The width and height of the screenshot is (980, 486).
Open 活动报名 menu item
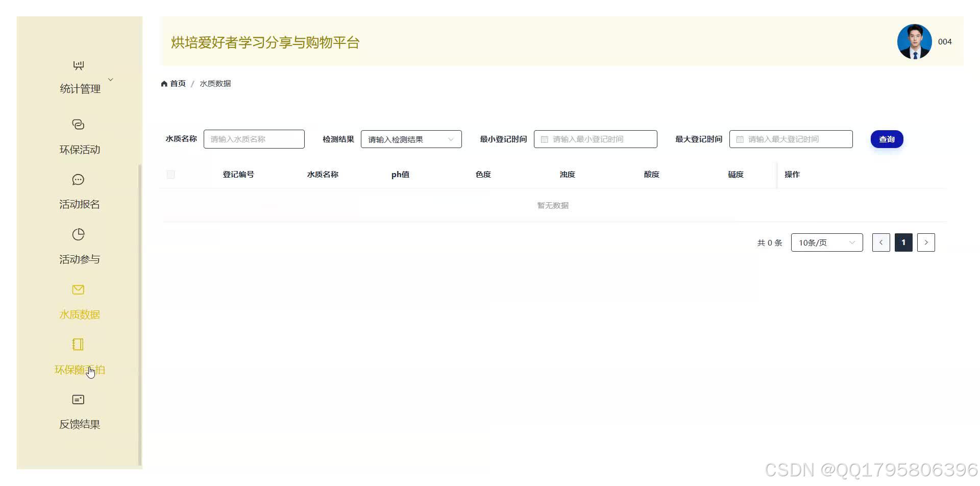80,204
